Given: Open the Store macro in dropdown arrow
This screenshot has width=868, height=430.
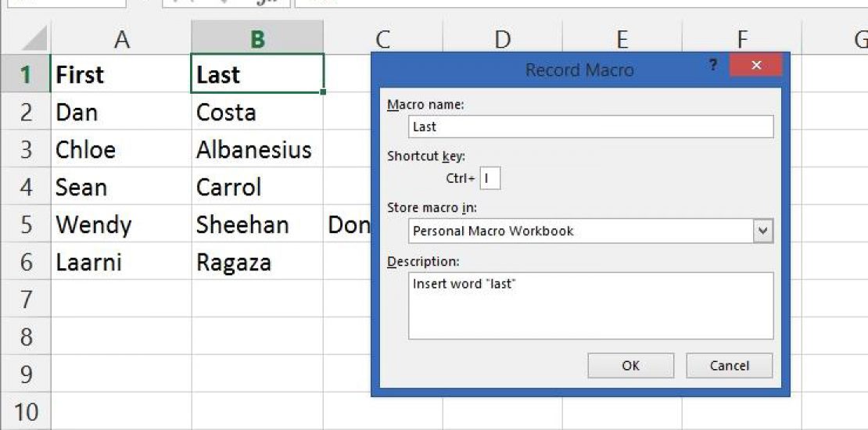Looking at the screenshot, I should point(763,231).
